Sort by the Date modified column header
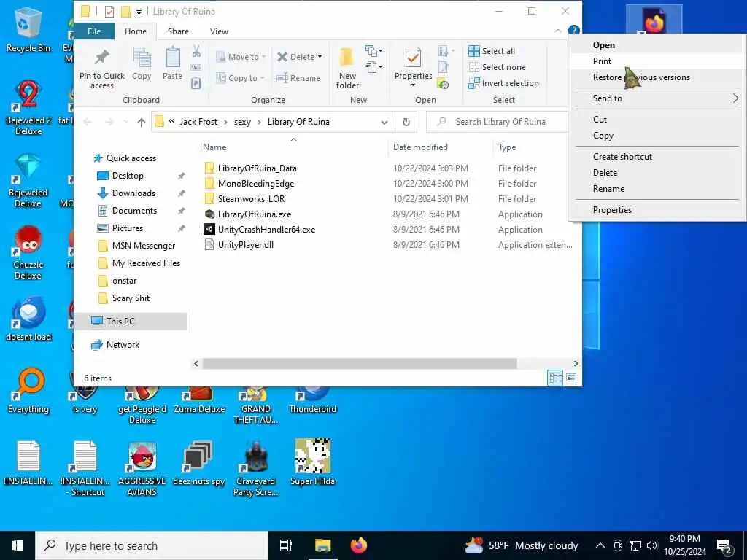This screenshot has width=747, height=560. pyautogui.click(x=420, y=147)
